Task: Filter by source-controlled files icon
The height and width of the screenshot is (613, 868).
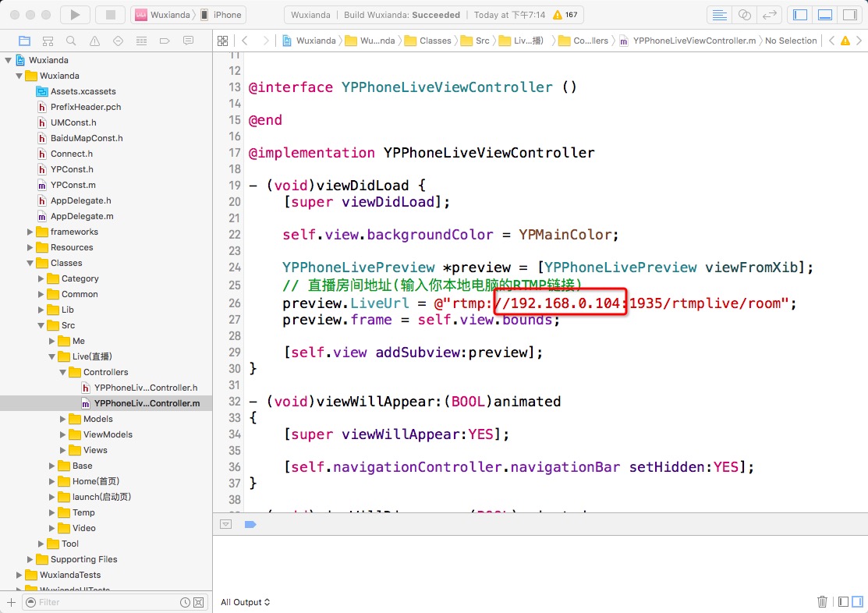Action: click(x=198, y=602)
